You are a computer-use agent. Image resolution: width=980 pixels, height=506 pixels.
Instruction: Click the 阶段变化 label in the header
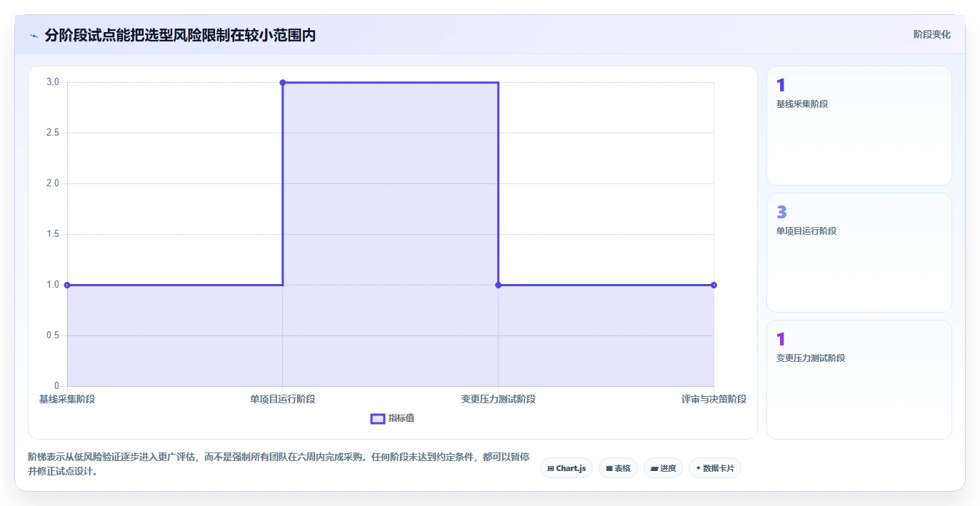[x=932, y=34]
